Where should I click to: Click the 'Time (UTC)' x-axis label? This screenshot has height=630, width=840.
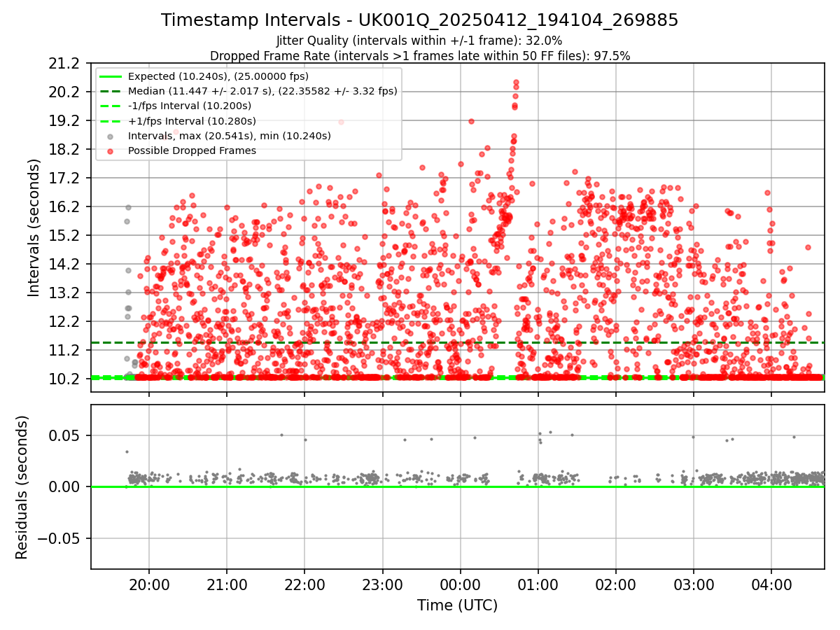click(457, 605)
